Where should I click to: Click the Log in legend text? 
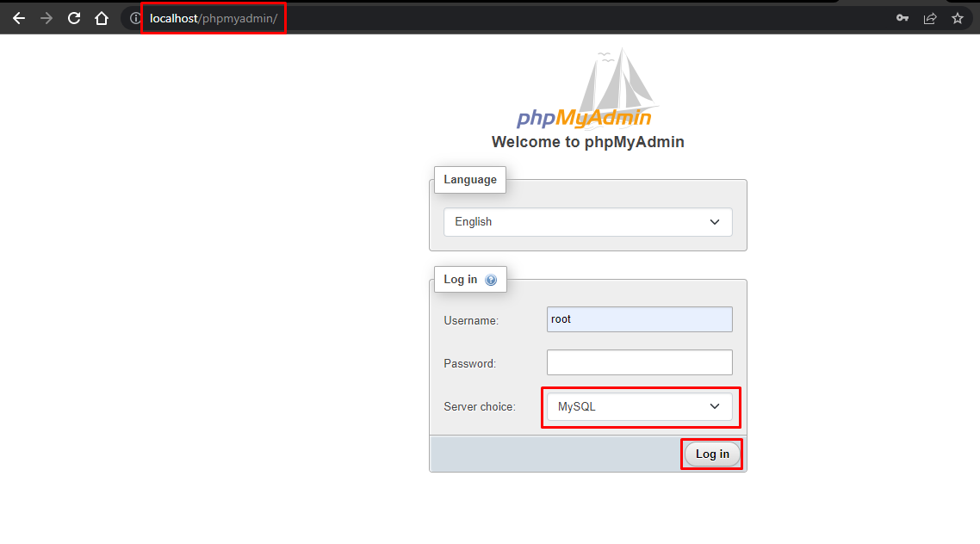[460, 279]
